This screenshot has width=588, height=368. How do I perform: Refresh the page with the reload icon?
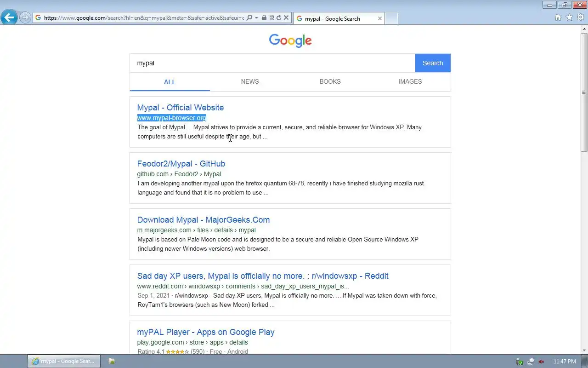279,18
